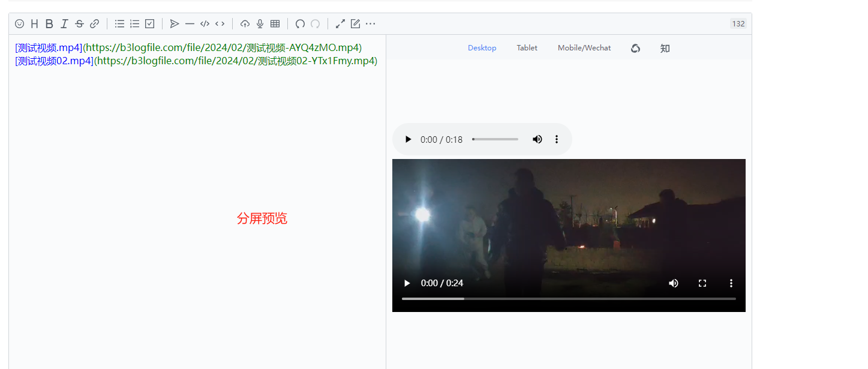
Task: Start recording with microphone icon
Action: coord(260,24)
